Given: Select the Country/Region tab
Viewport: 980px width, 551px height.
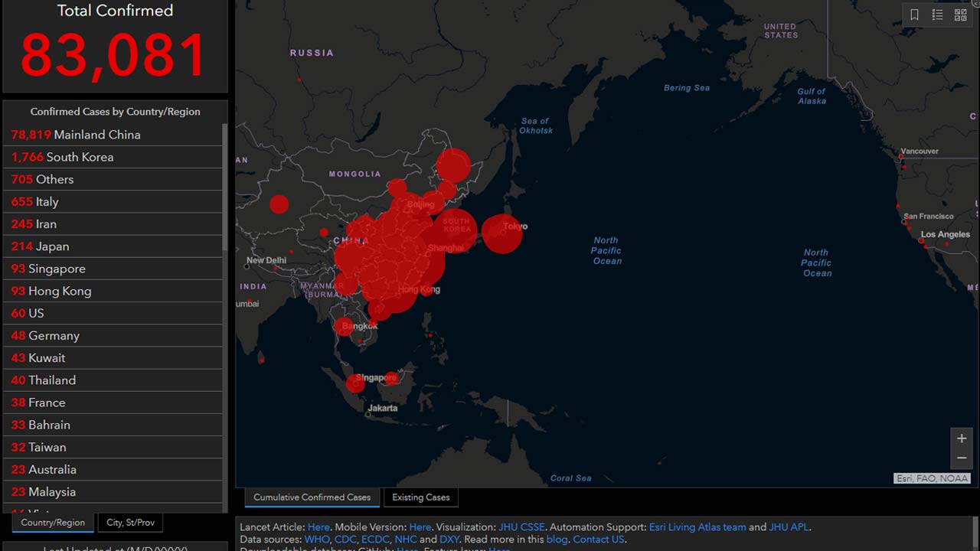Looking at the screenshot, I should coord(53,523).
